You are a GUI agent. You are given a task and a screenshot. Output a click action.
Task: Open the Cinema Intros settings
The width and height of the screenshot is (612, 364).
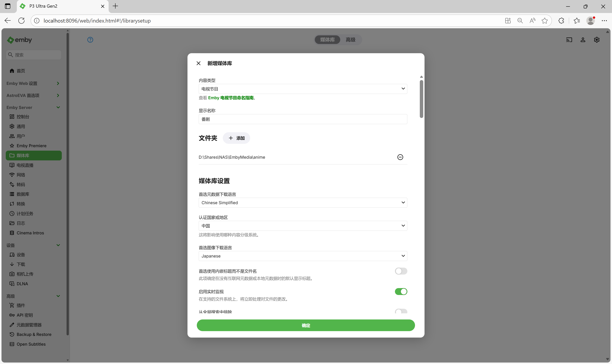point(30,232)
